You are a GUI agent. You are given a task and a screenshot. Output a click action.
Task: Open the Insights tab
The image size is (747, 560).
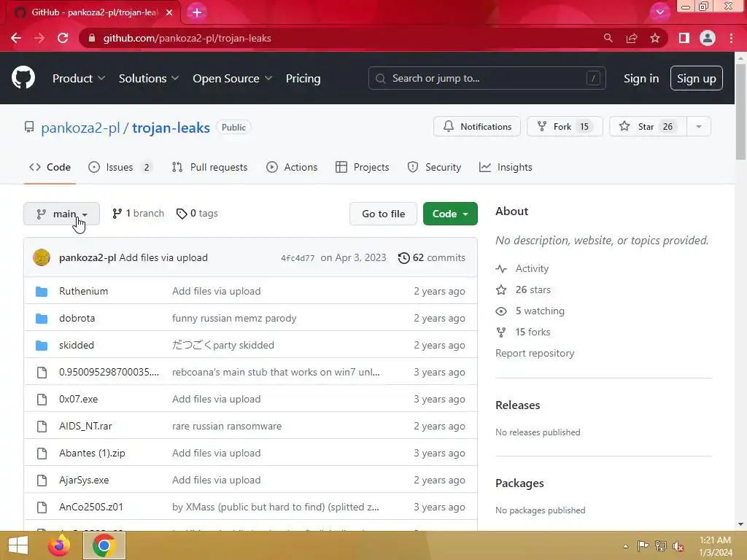(506, 167)
